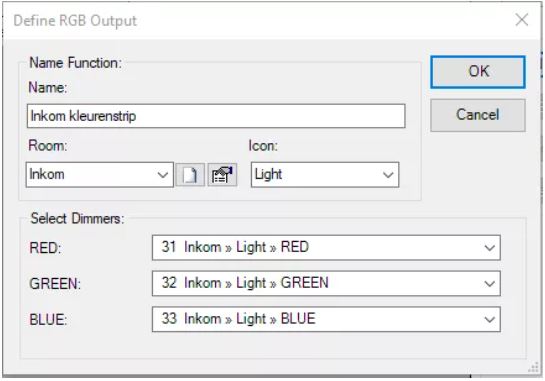Click the Define RGB Output title bar
This screenshot has width=545, height=381.
pyautogui.click(x=257, y=20)
